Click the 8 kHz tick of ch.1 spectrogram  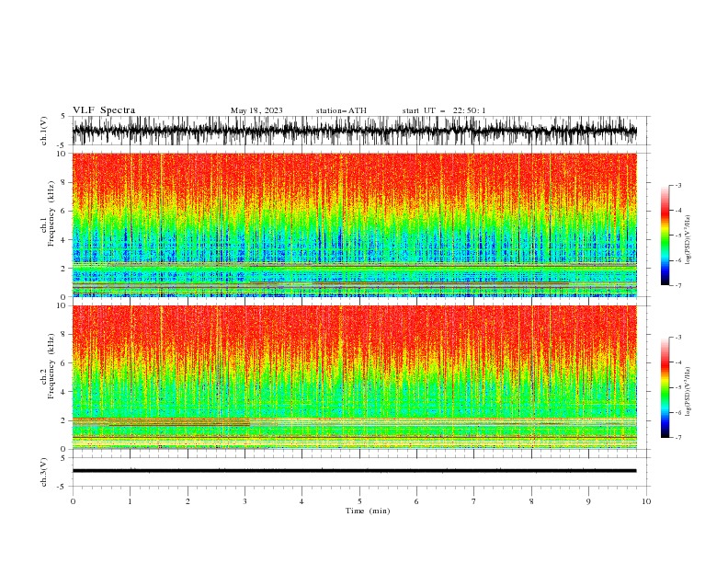pyautogui.click(x=64, y=182)
